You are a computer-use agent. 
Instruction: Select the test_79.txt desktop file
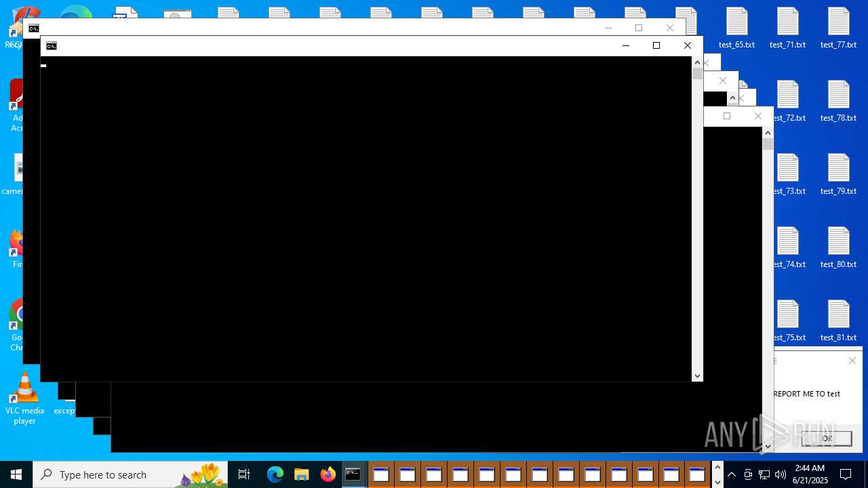[838, 175]
